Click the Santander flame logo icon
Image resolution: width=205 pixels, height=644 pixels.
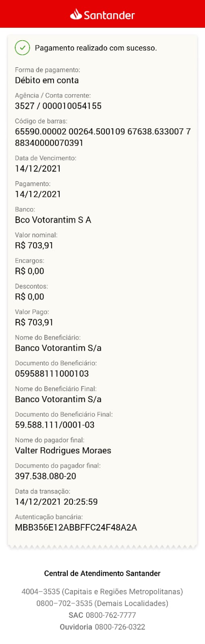click(x=76, y=14)
